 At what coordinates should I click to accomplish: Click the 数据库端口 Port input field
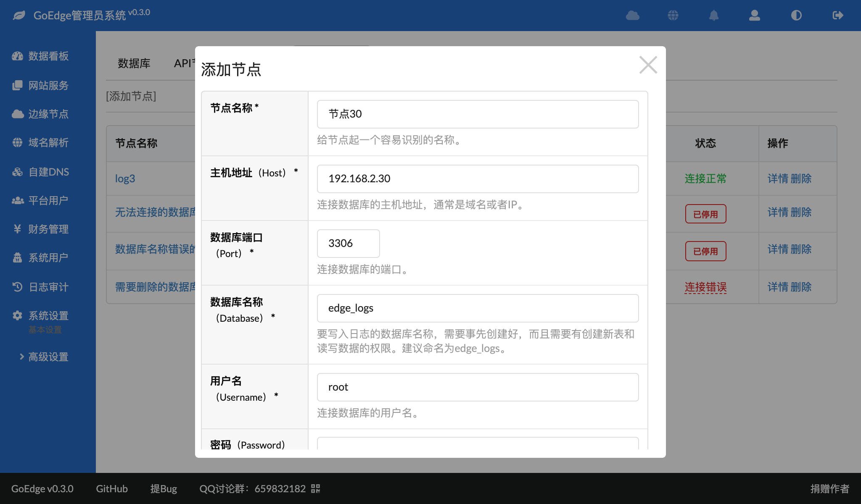coord(348,243)
